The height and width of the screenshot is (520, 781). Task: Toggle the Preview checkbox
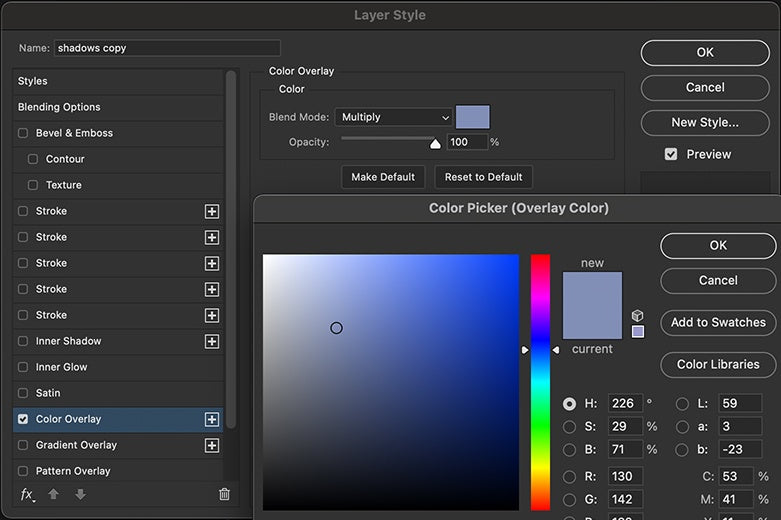click(671, 154)
